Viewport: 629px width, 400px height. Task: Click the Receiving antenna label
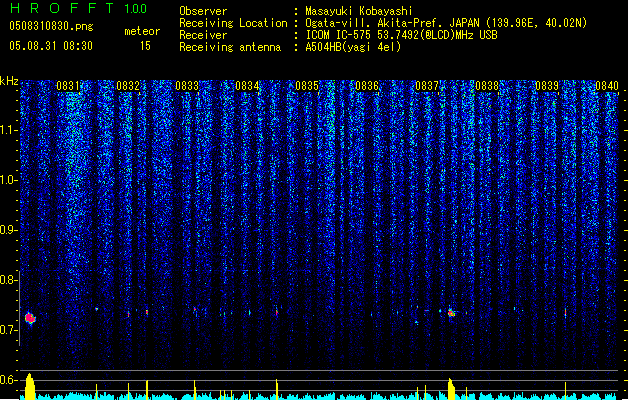230,47
